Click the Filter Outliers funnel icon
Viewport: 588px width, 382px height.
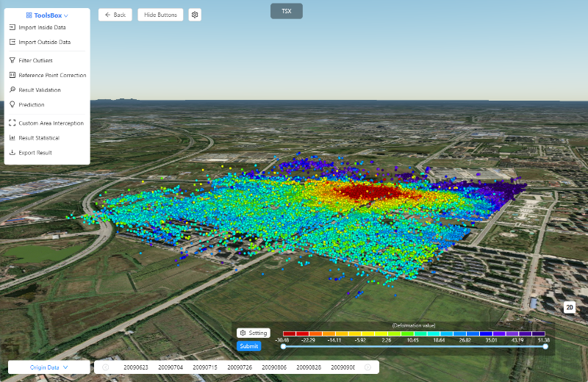pos(12,60)
